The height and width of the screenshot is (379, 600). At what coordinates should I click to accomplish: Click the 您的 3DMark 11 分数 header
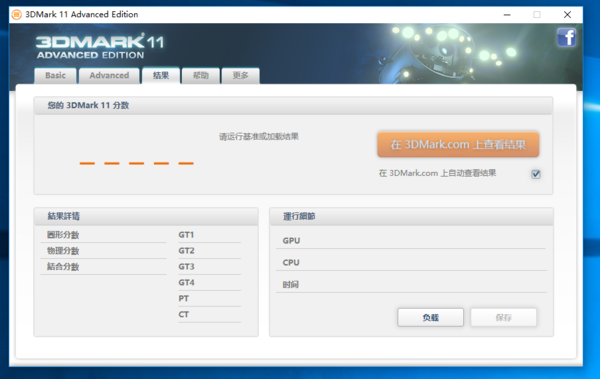[293, 106]
